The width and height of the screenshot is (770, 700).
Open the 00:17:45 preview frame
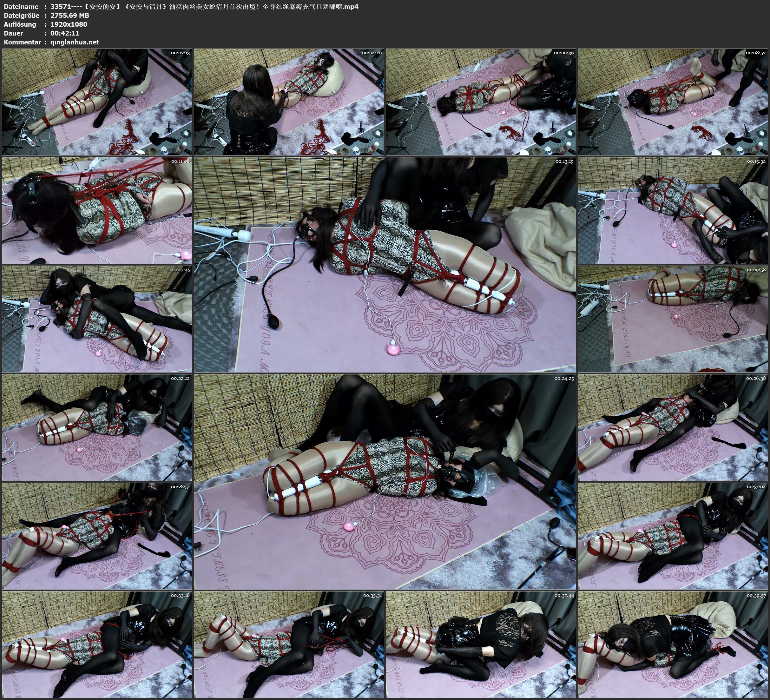97,319
